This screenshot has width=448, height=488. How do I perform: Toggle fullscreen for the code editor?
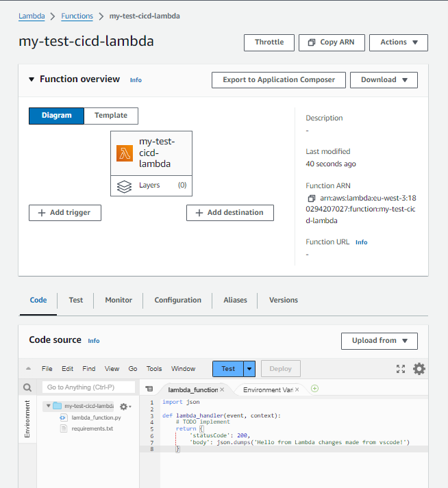pos(401,369)
